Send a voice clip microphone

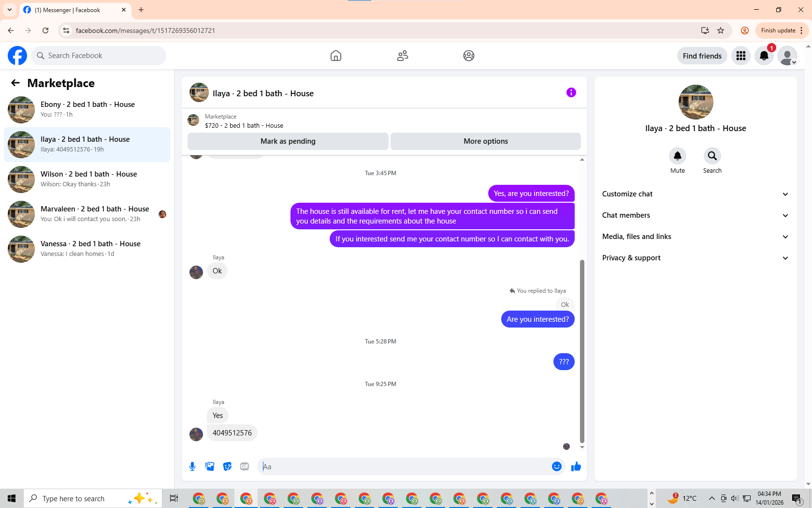click(192, 466)
